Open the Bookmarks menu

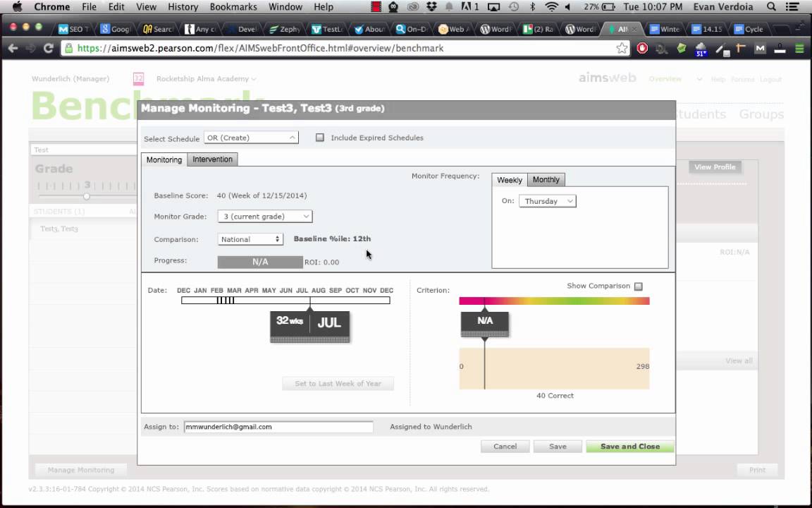(x=233, y=7)
